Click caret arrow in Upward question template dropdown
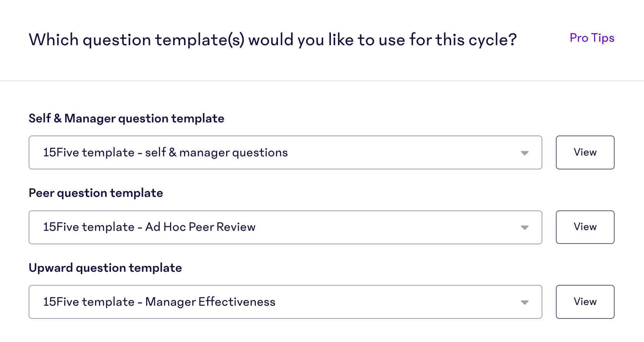 point(524,302)
